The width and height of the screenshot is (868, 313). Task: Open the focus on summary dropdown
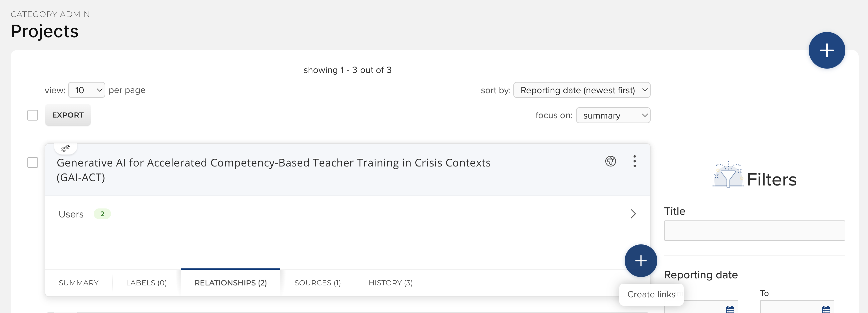click(613, 116)
